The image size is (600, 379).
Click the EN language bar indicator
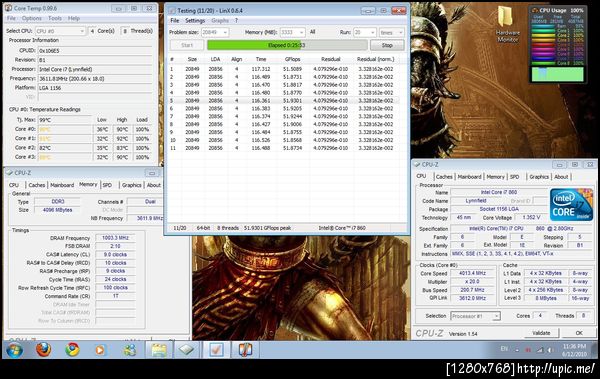pos(504,349)
